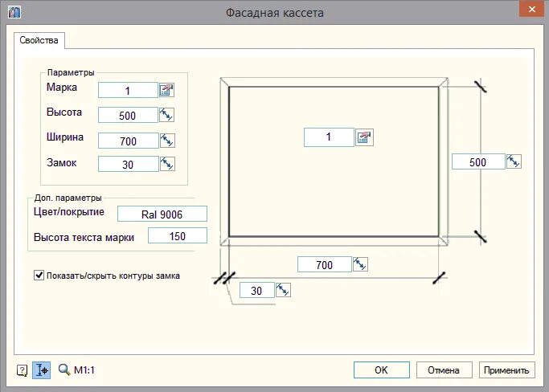Screen dimensions: 549x392
Task: Click the preview width field showing 700
Action: pyautogui.click(x=324, y=264)
